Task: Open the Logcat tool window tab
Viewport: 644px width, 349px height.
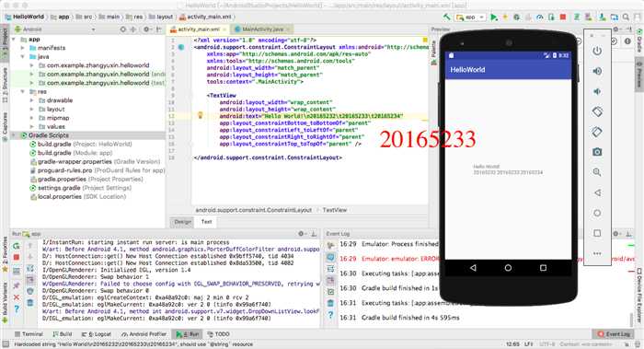Action: 97,334
